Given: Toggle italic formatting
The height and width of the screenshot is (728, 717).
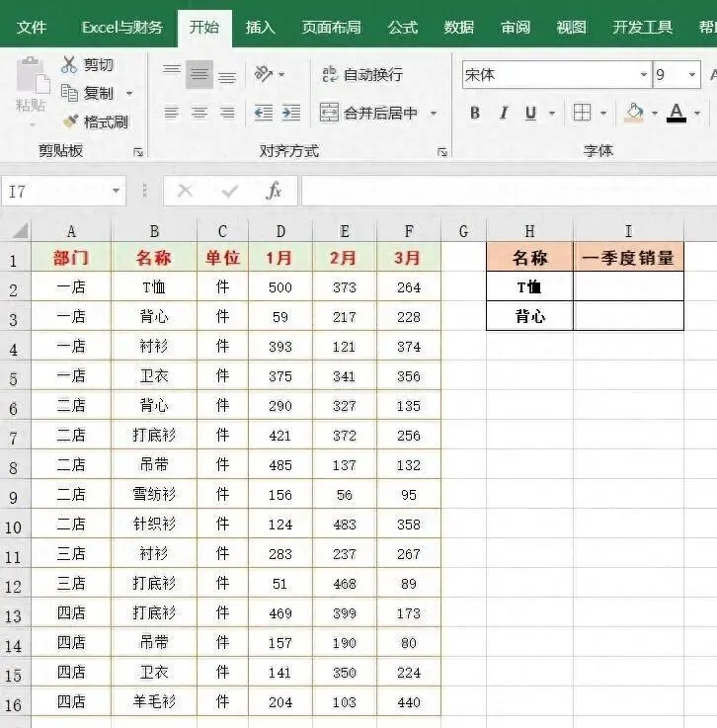Looking at the screenshot, I should pos(504,113).
